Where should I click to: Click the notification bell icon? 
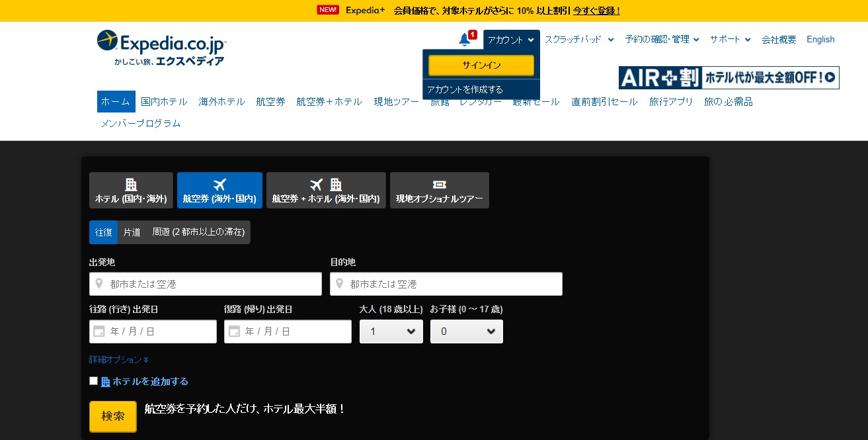[x=465, y=40]
